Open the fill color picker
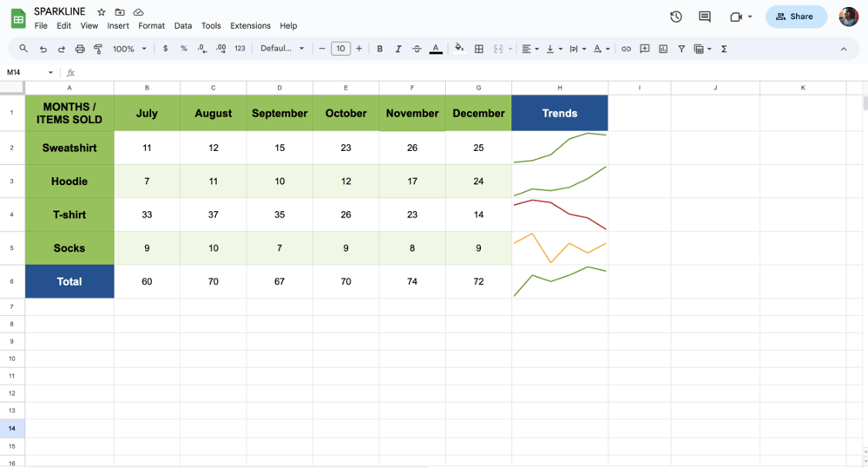868x468 pixels. click(x=459, y=49)
